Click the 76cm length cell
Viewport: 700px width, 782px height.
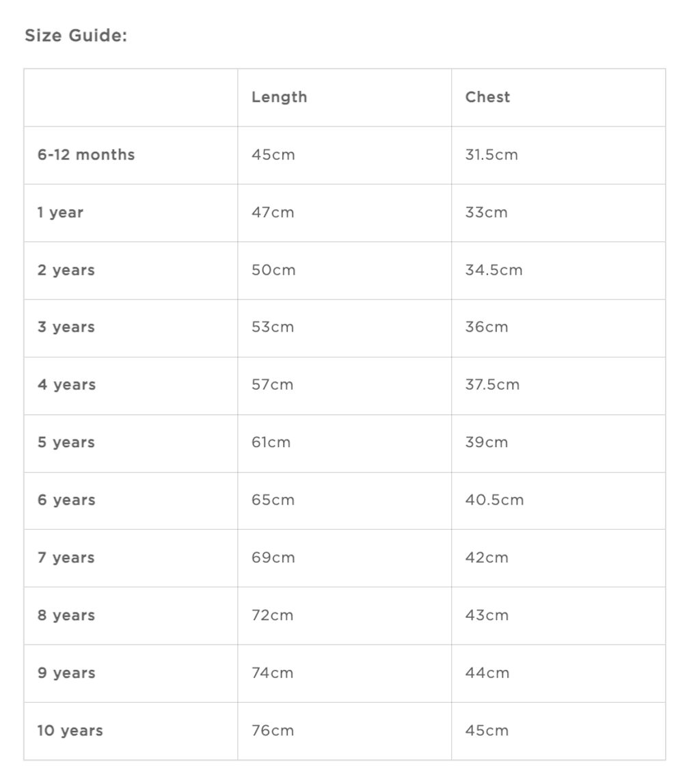[x=273, y=731]
